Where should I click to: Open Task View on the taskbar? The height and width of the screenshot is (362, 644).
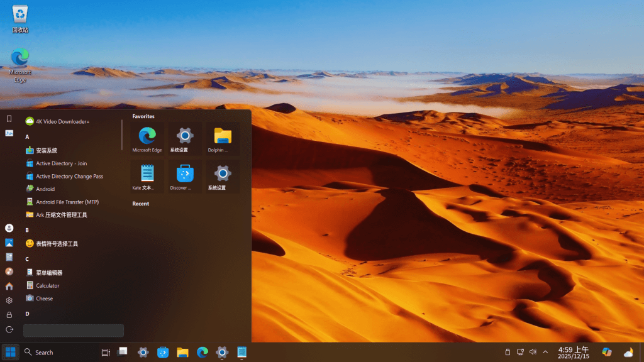point(106,352)
